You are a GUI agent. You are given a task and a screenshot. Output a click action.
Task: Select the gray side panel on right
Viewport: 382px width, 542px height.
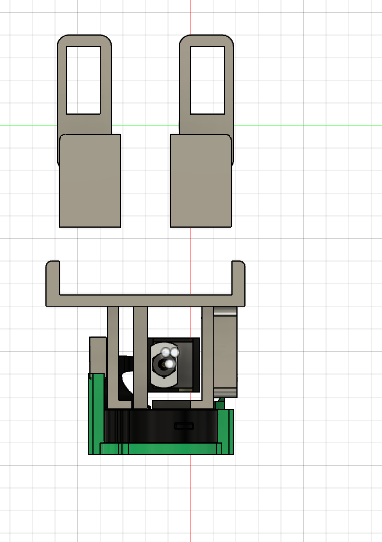tap(225, 352)
